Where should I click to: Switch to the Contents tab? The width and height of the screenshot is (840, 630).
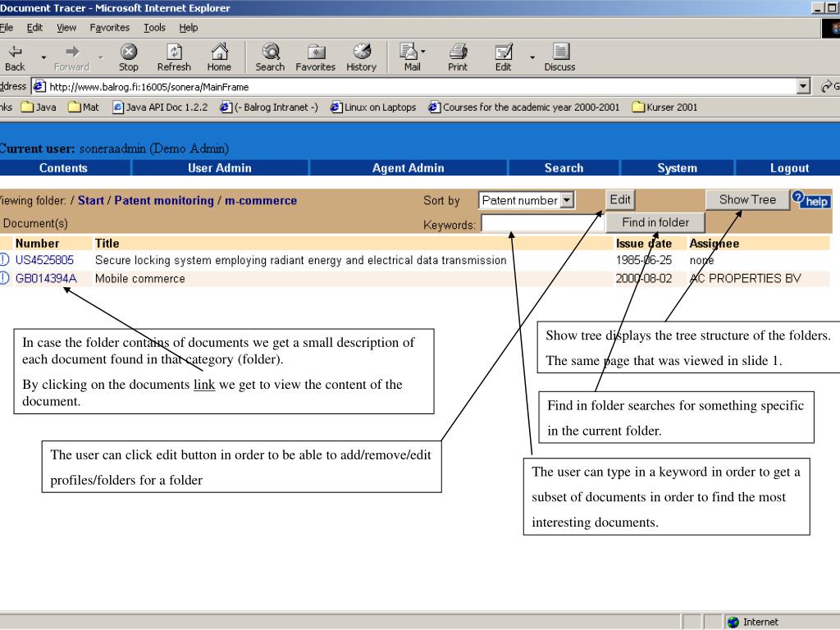pyautogui.click(x=63, y=167)
